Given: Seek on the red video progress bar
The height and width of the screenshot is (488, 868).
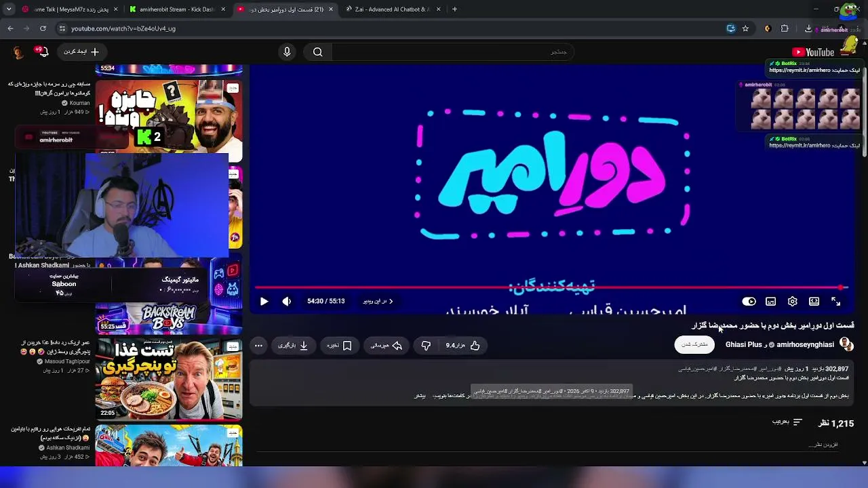Looking at the screenshot, I should click(551, 287).
